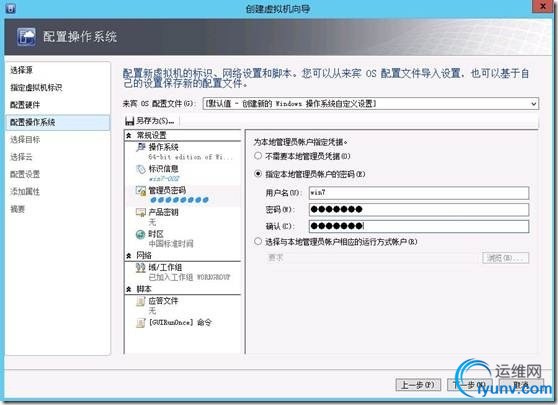Go to 配置硬件 wizard step

pyautogui.click(x=25, y=105)
